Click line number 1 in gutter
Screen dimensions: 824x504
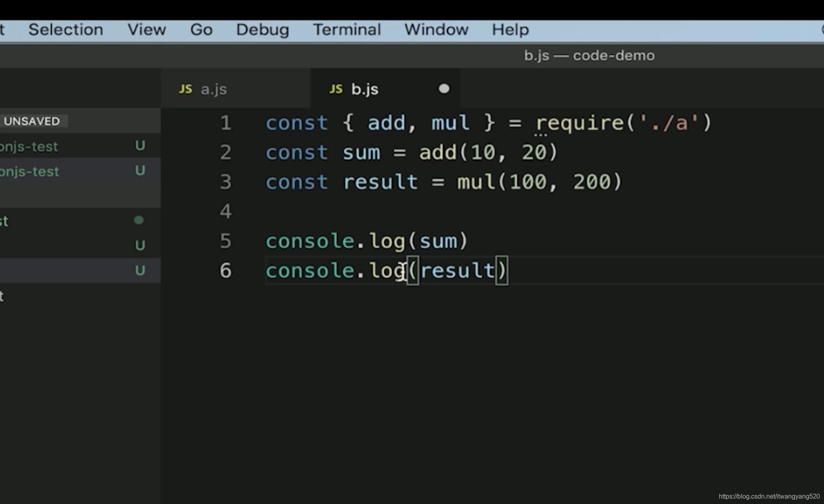click(x=226, y=123)
